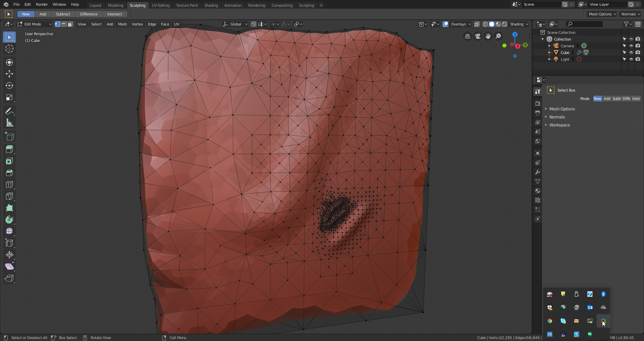This screenshot has width=644, height=341.
Task: Disable Camera in renders
Action: pos(638,46)
